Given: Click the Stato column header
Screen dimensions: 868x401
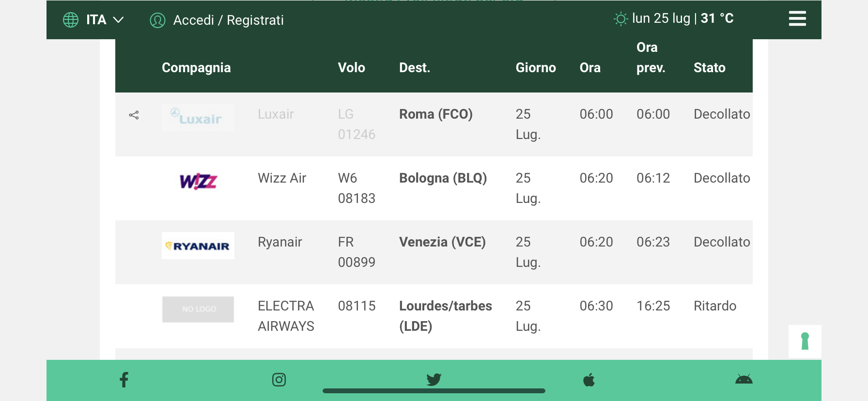Looking at the screenshot, I should point(709,68).
